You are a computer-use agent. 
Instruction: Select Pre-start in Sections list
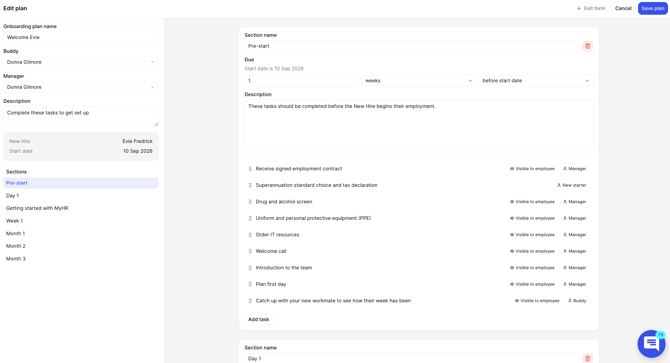[x=81, y=183]
